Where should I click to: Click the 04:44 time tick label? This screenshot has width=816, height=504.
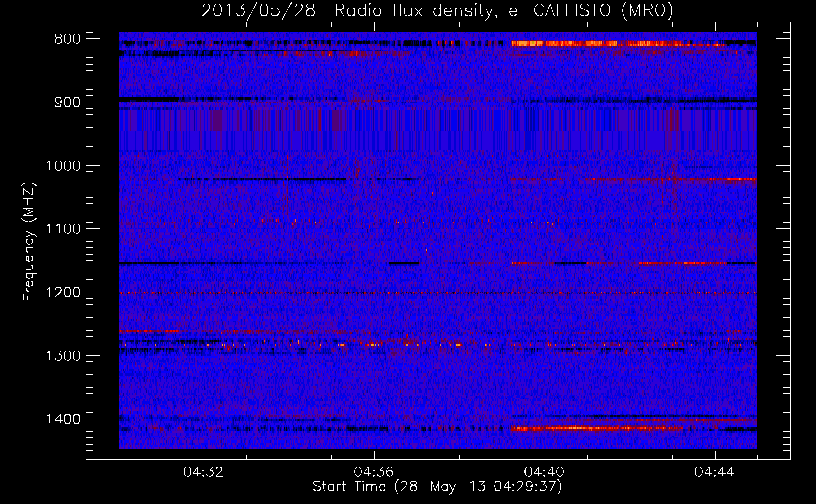pyautogui.click(x=715, y=472)
